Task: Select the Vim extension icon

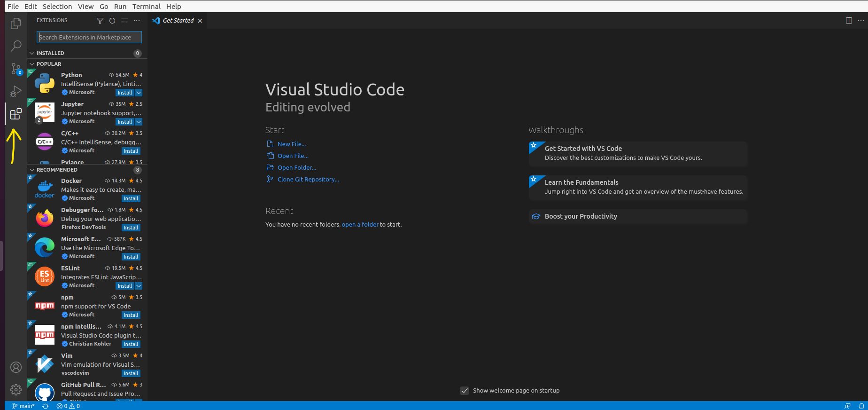Action: point(45,364)
